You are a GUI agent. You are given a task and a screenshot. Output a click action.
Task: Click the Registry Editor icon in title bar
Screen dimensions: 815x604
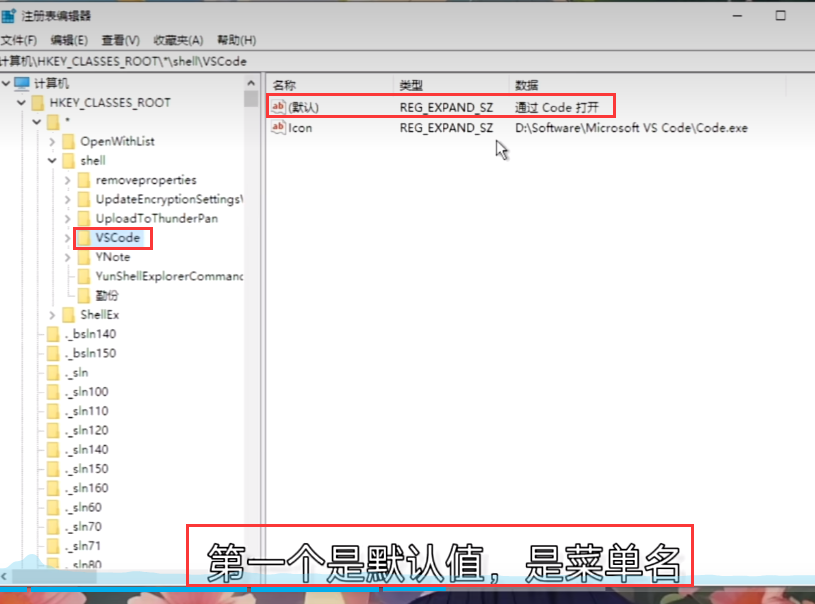pyautogui.click(x=8, y=16)
